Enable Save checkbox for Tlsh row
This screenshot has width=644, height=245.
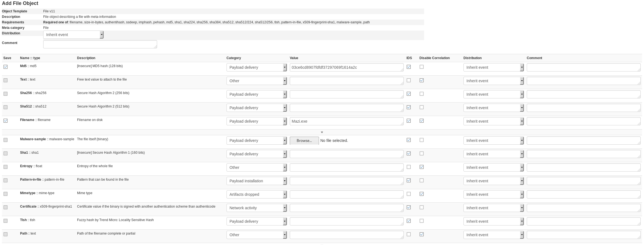(6, 221)
